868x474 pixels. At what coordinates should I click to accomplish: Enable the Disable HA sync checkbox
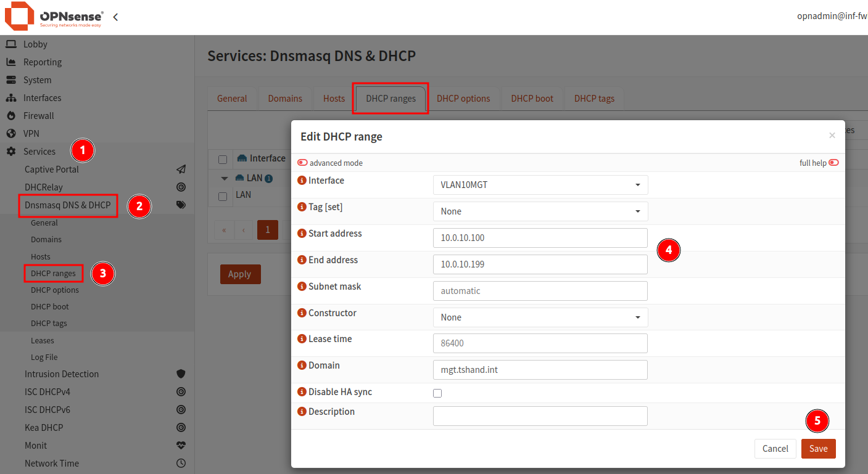tap(437, 393)
